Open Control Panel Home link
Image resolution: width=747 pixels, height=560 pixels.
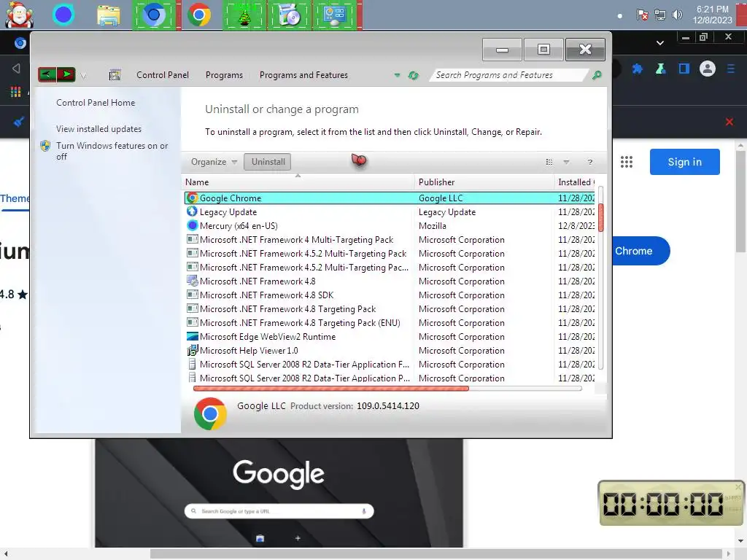(x=96, y=102)
